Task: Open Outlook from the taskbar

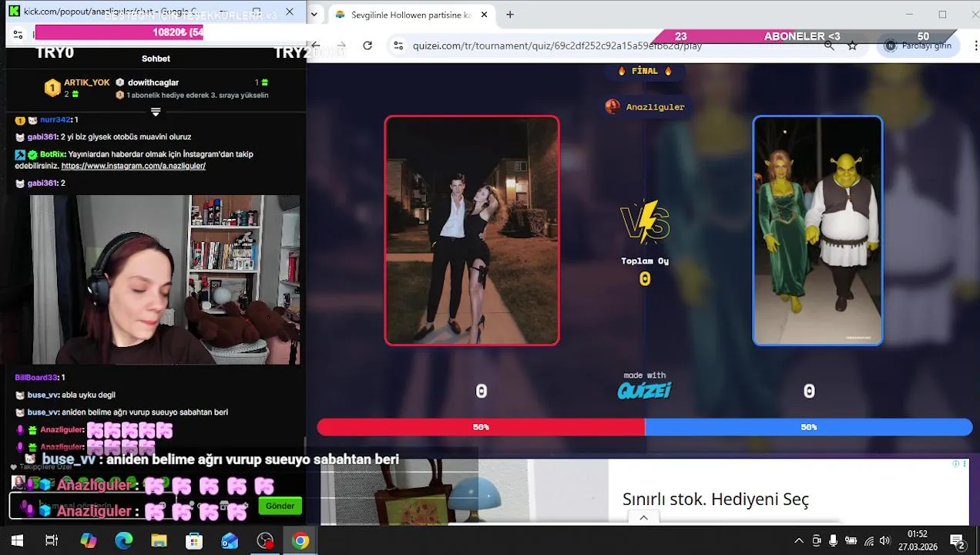Action: [230, 541]
